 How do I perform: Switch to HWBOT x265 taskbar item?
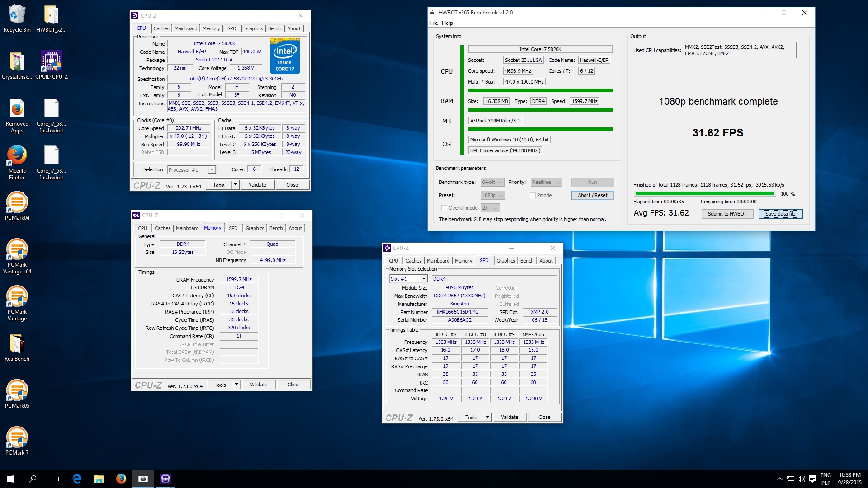[143, 479]
